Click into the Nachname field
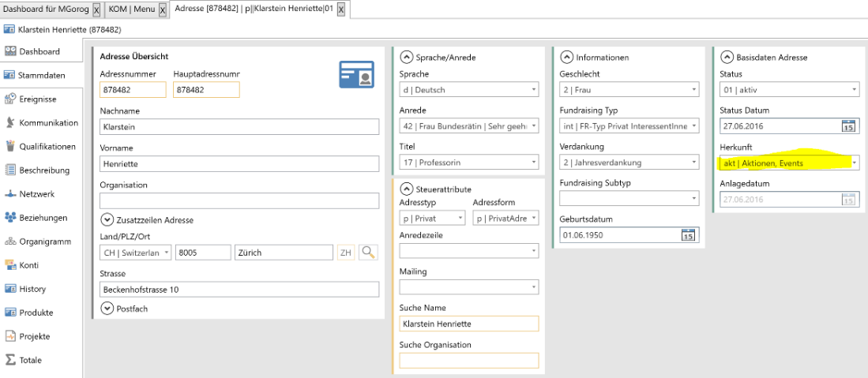Screen dimensions: 868x378 [x=239, y=126]
